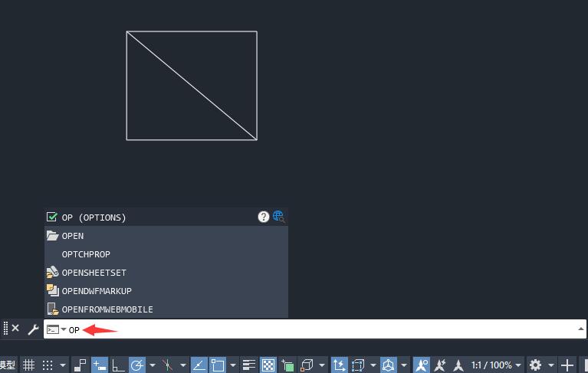Toggle annotation visibility icon
588x373 pixels.
(x=422, y=365)
